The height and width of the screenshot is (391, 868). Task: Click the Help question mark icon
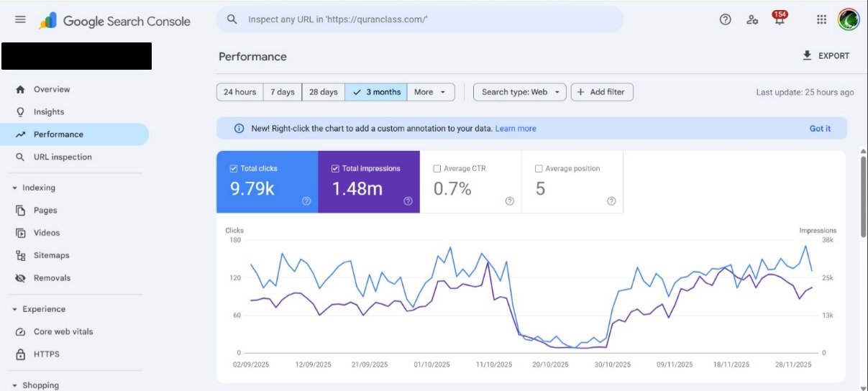coord(725,19)
